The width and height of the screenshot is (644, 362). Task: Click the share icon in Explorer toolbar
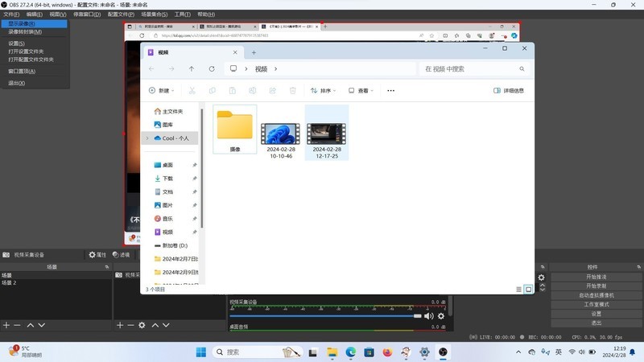pyautogui.click(x=272, y=91)
